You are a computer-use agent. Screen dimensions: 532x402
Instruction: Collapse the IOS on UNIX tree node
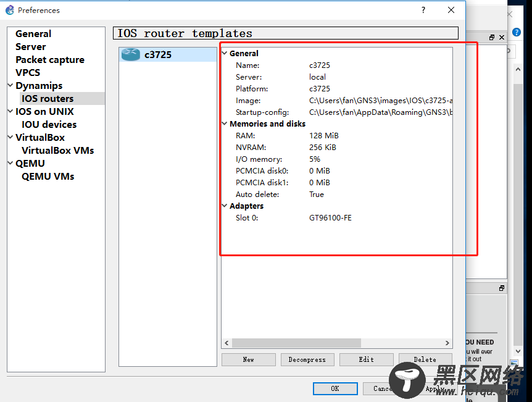click(x=10, y=111)
